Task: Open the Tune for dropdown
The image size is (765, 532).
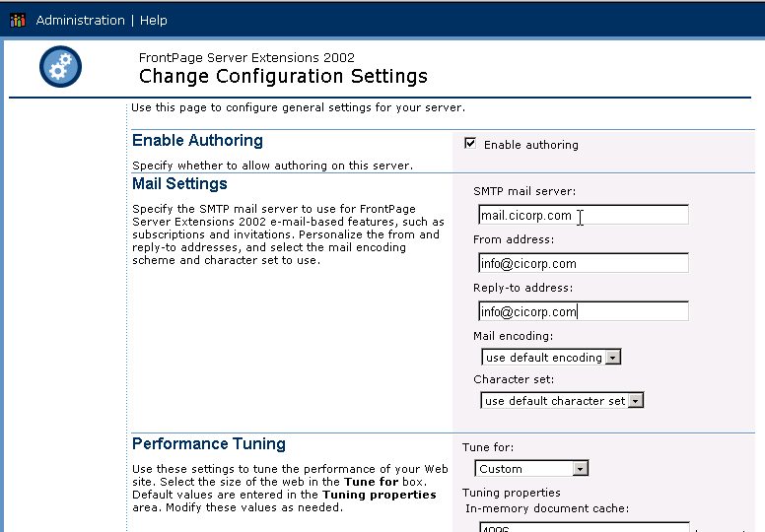Action: click(x=531, y=469)
